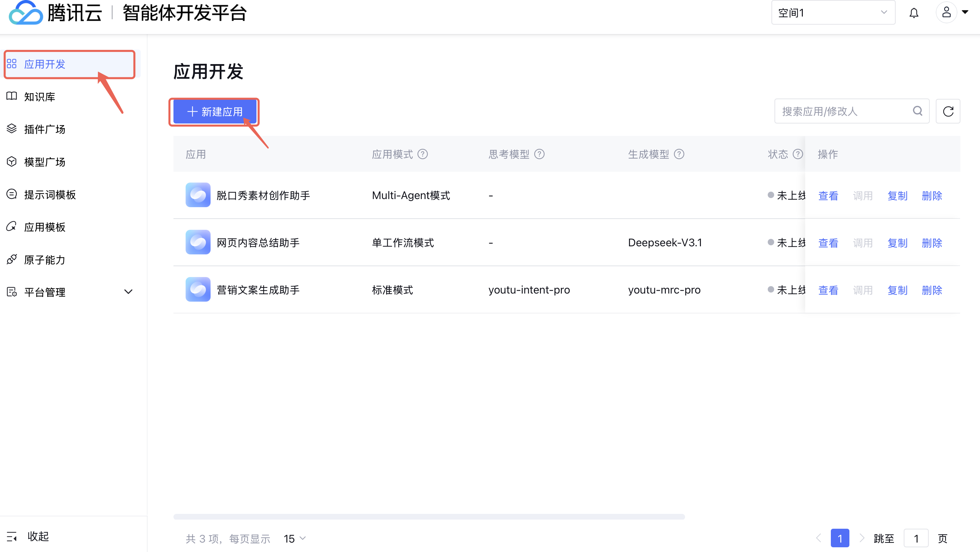Screen dimensions: 980x552
Task: Click the 新建应用 button
Action: [x=215, y=111]
